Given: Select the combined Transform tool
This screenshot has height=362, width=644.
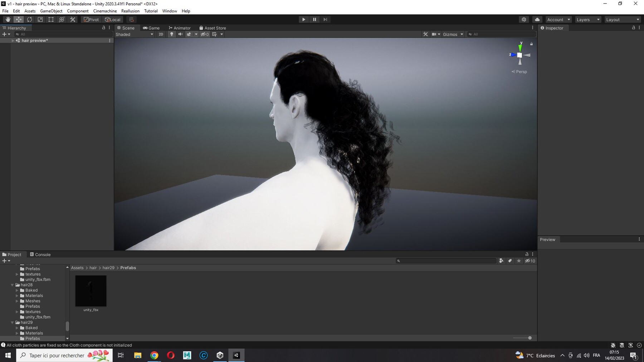Looking at the screenshot, I should 62,20.
